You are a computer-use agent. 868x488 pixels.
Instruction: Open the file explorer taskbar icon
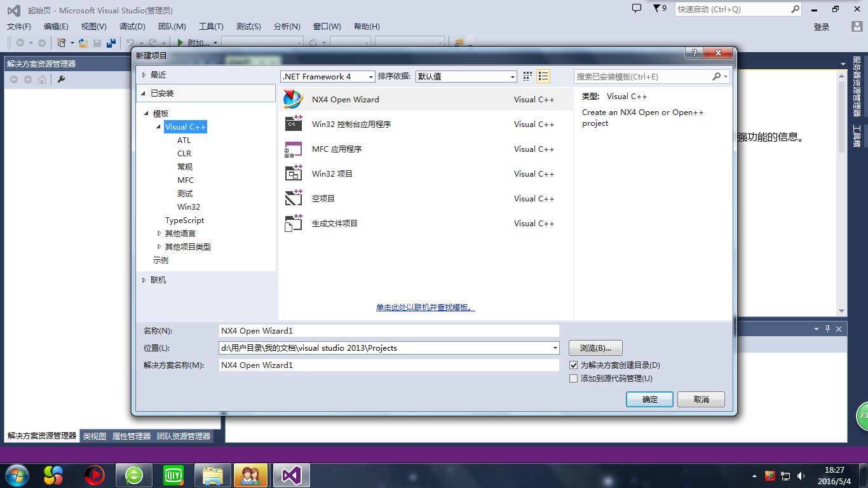tap(213, 475)
